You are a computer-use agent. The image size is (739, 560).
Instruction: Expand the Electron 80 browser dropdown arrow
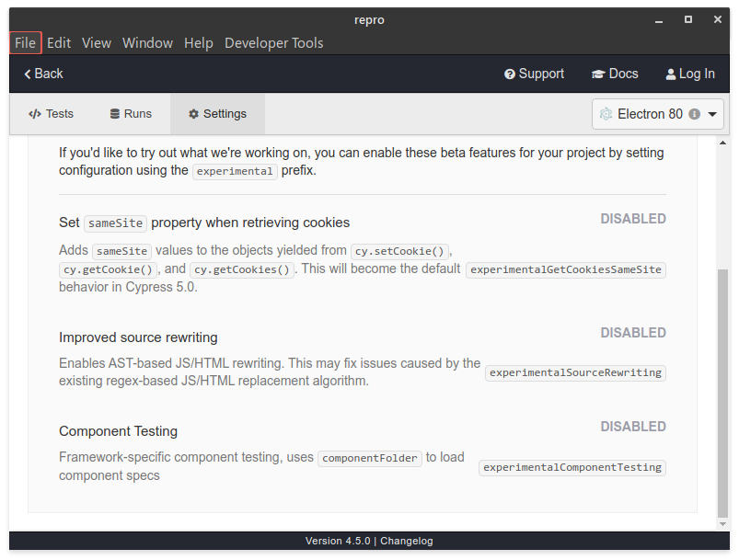click(x=712, y=114)
